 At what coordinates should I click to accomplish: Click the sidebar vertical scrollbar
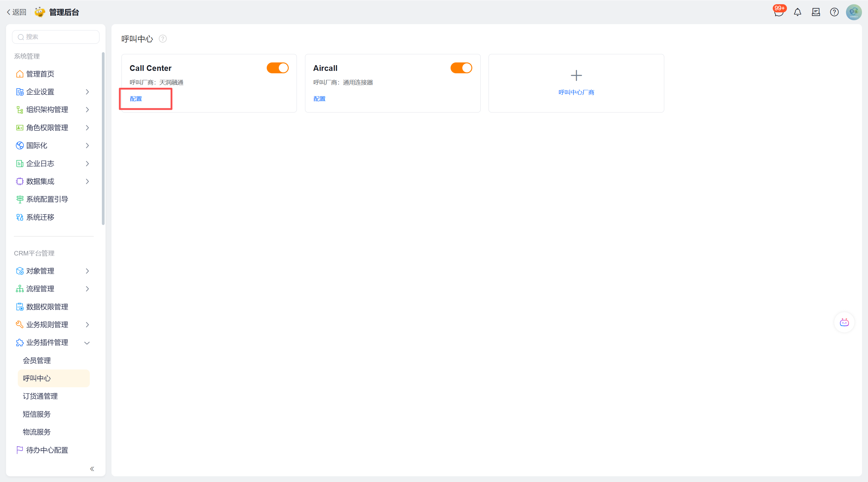coord(103,138)
